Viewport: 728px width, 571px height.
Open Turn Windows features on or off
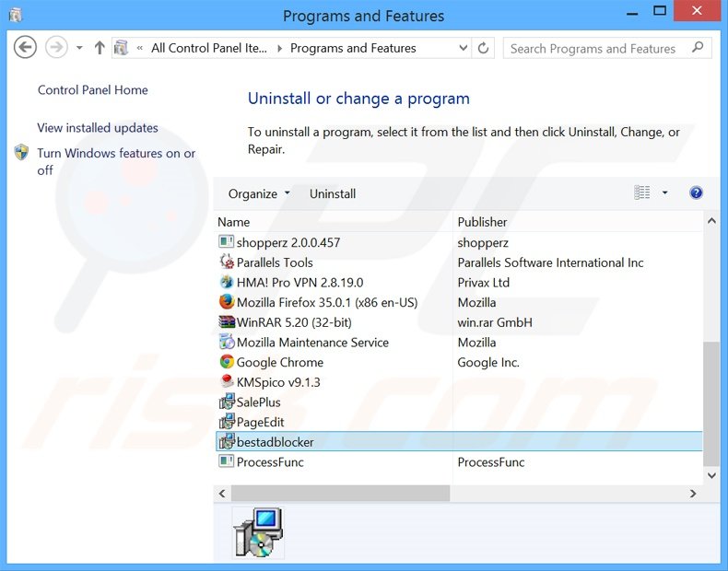(x=116, y=161)
